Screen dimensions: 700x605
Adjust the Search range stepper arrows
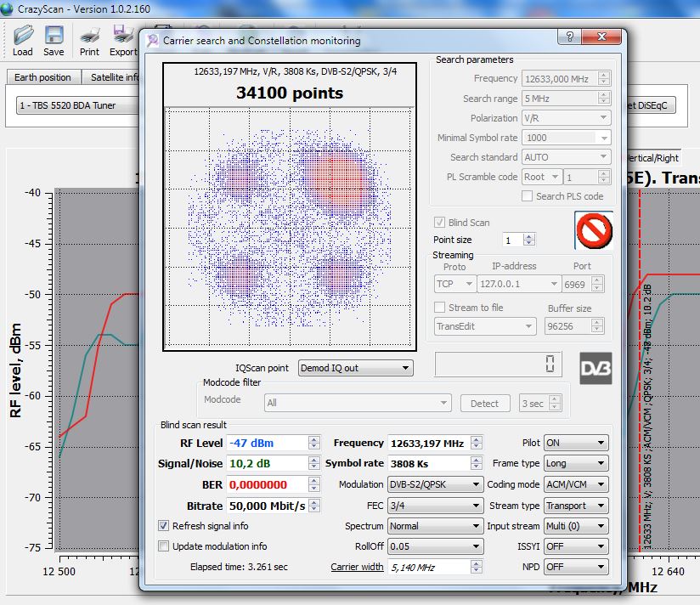coord(603,99)
